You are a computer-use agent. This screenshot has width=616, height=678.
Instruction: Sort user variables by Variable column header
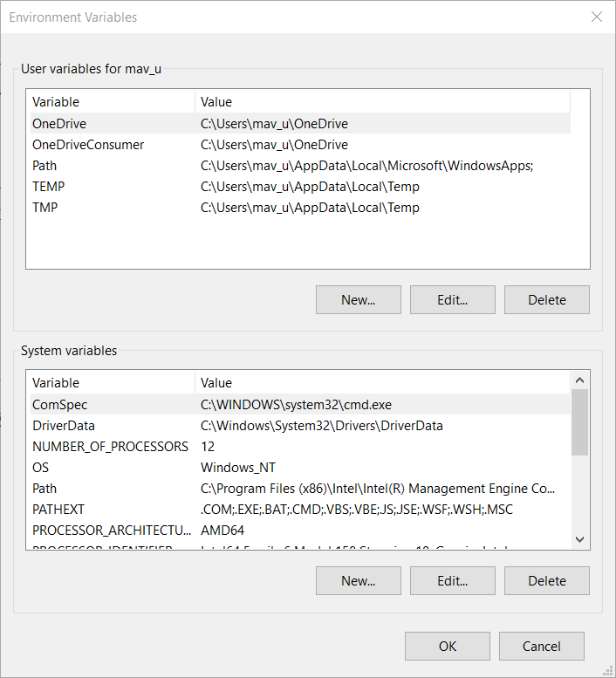pos(110,102)
